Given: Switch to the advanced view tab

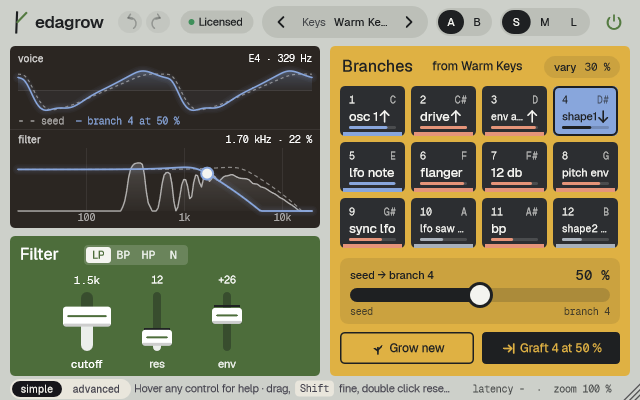Looking at the screenshot, I should click(x=96, y=389).
